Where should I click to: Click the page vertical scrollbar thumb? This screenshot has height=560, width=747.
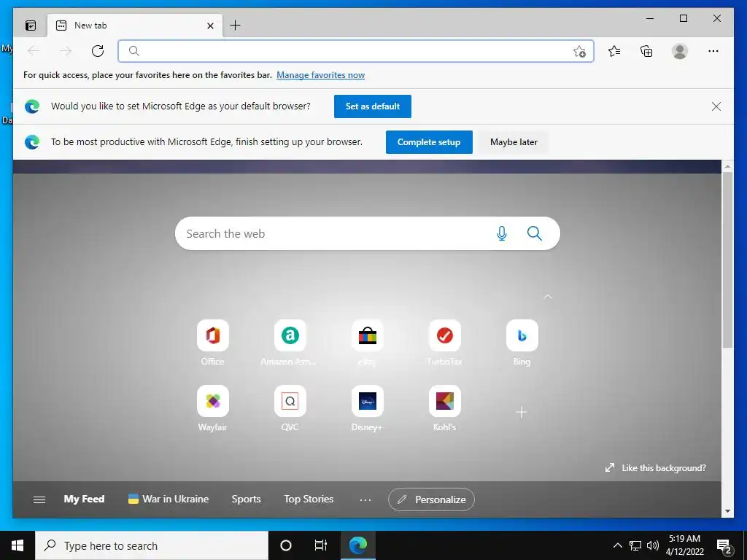click(x=727, y=260)
